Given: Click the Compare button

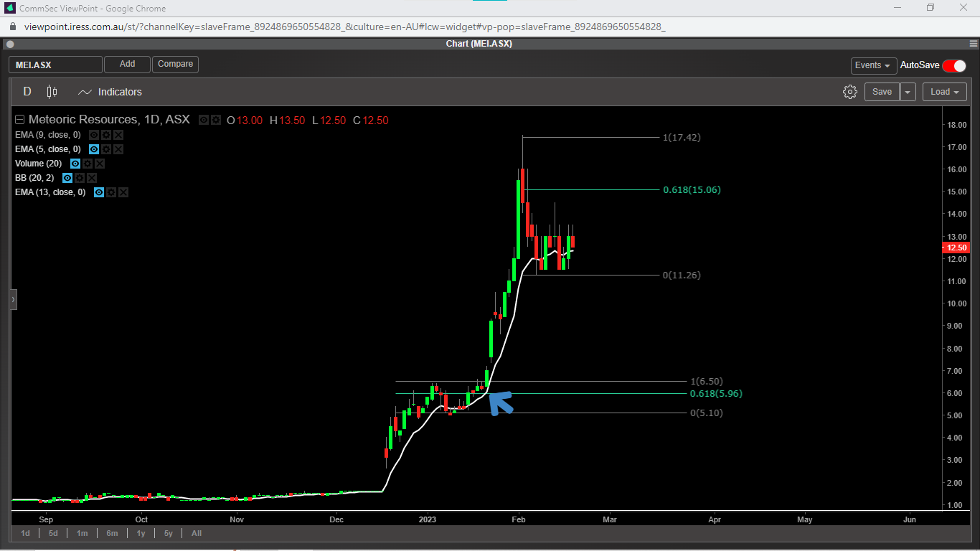Looking at the screenshot, I should 175,65.
